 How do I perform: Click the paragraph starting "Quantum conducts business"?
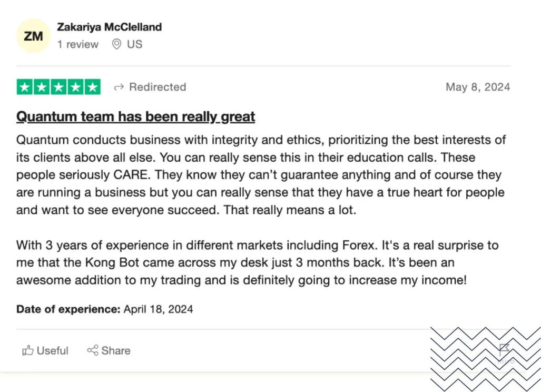point(261,175)
